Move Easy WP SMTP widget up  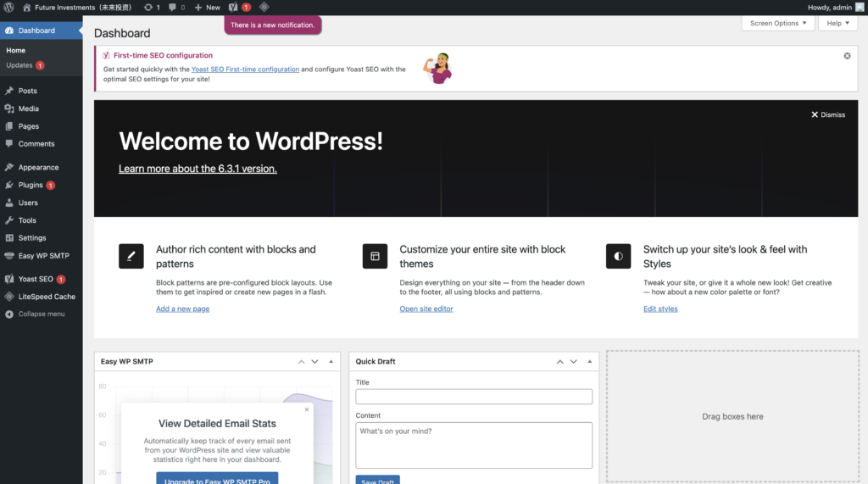tap(301, 362)
